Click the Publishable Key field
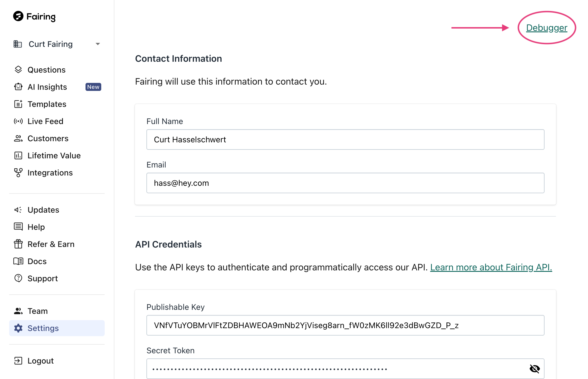 pyautogui.click(x=345, y=325)
